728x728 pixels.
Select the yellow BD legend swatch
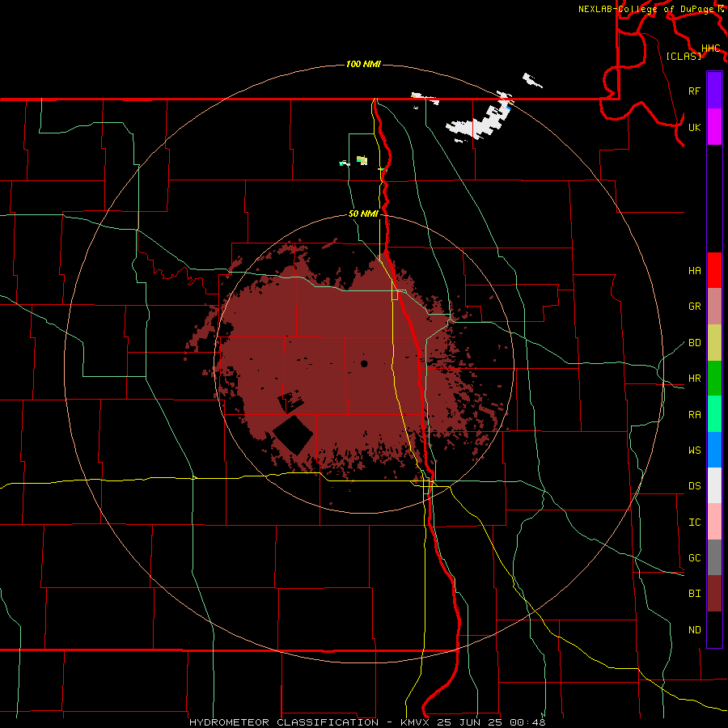pos(714,343)
